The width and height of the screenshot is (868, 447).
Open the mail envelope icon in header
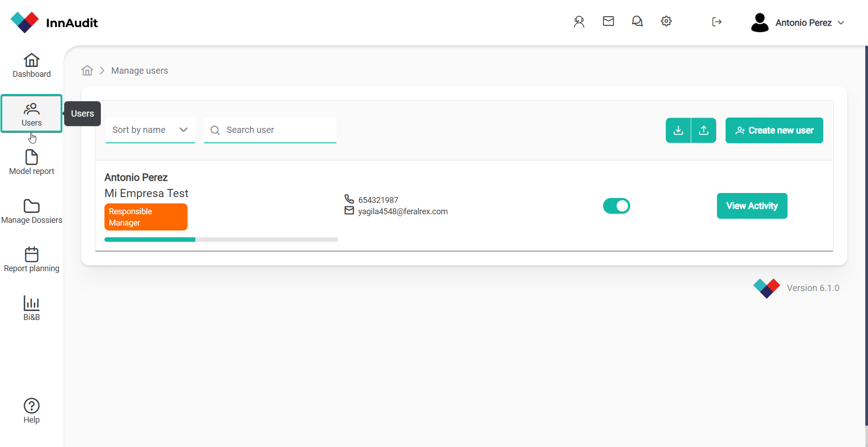pyautogui.click(x=608, y=21)
